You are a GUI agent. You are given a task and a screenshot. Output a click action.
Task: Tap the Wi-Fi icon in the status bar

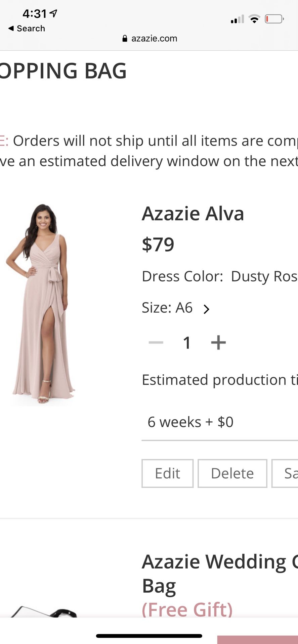coord(254,19)
